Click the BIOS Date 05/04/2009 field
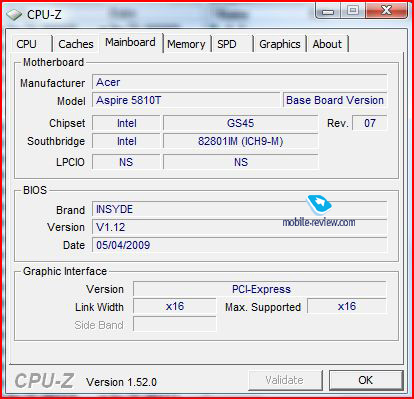 point(239,245)
